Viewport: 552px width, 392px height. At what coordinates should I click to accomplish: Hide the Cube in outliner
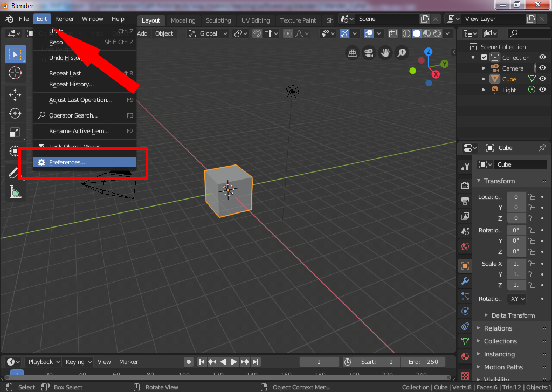coord(543,79)
